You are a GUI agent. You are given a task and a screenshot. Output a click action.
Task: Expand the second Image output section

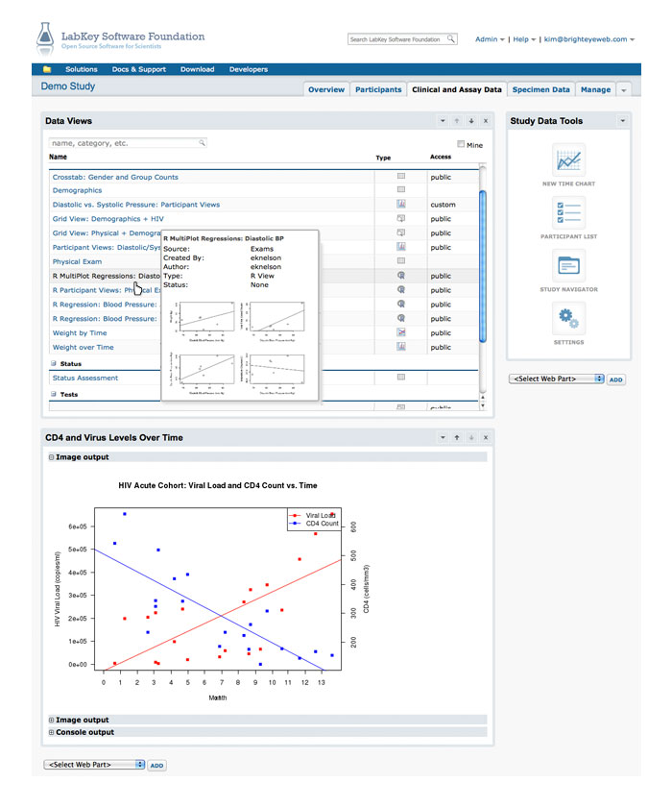click(x=52, y=720)
